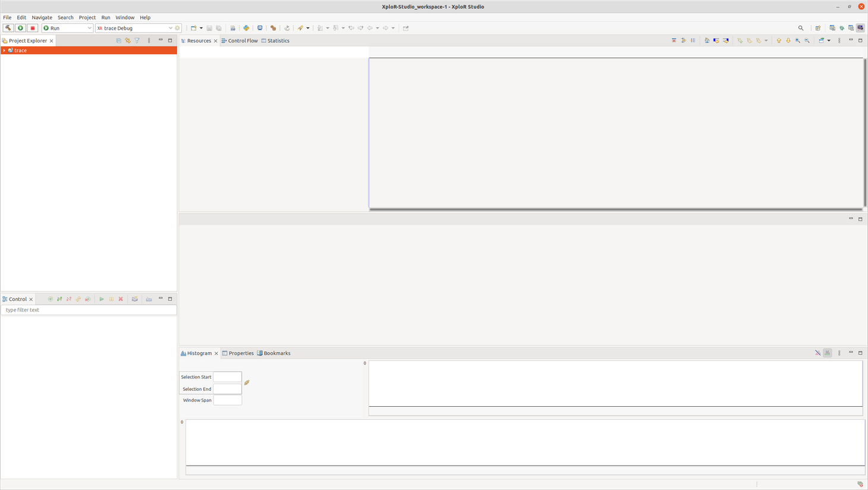Stop the launch with red square
This screenshot has width=868, height=490.
point(33,28)
